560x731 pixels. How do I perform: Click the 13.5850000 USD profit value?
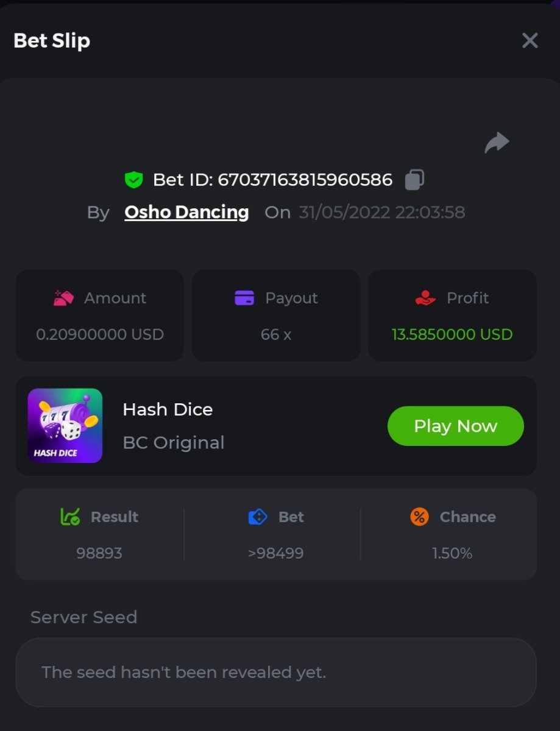pyautogui.click(x=452, y=334)
